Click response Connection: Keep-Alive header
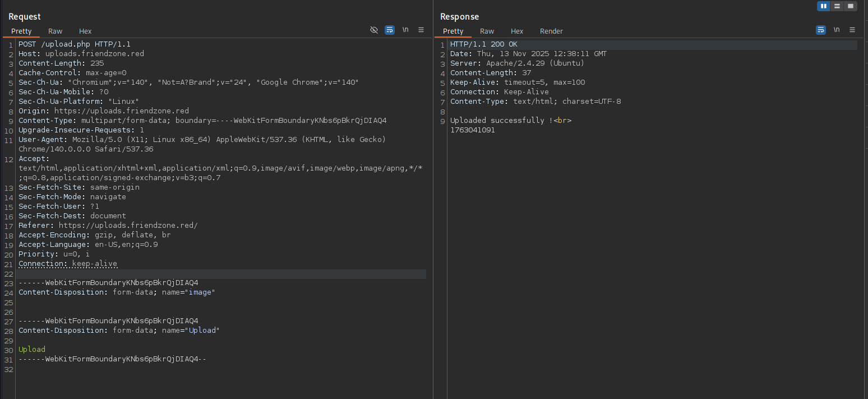The height and width of the screenshot is (399, 868). pos(500,92)
